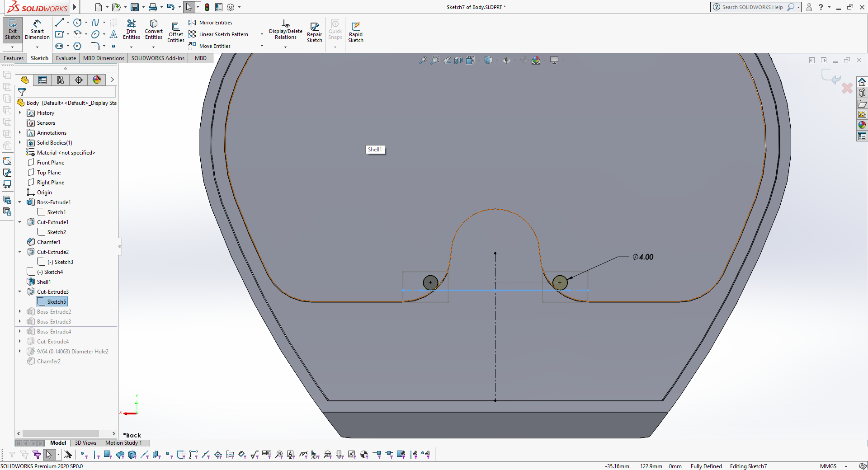
Task: Click the Repair Sketch icon
Action: pos(314,32)
